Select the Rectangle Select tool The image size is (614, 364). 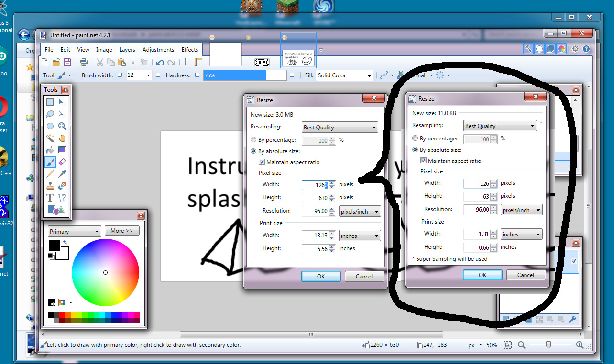click(x=50, y=102)
